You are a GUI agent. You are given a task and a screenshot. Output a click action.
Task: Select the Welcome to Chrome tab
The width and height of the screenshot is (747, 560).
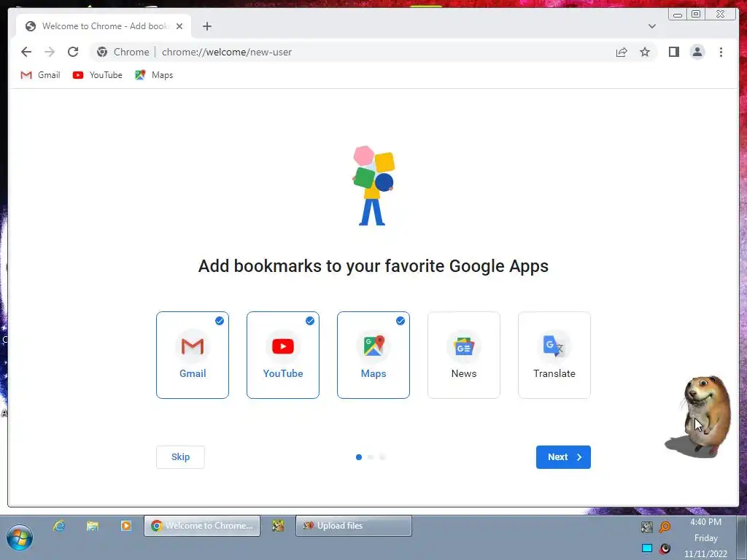pos(104,26)
